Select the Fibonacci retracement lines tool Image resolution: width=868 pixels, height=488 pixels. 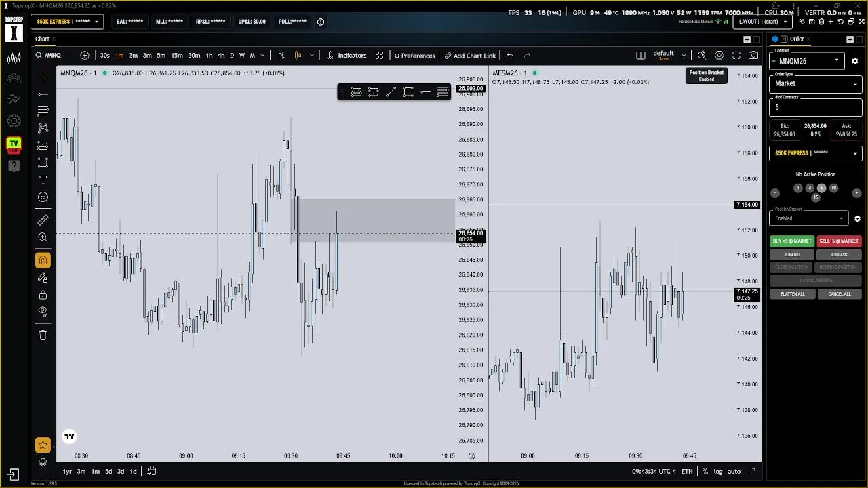tap(43, 110)
